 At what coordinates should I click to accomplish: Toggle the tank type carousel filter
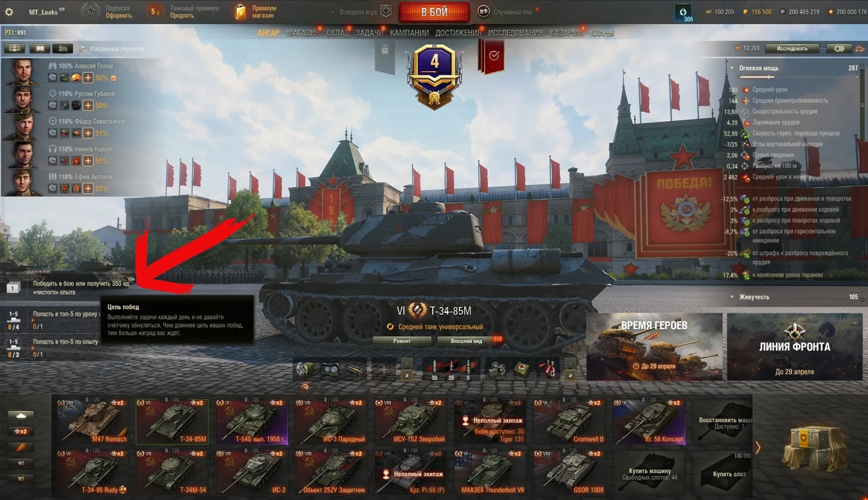pos(21,415)
